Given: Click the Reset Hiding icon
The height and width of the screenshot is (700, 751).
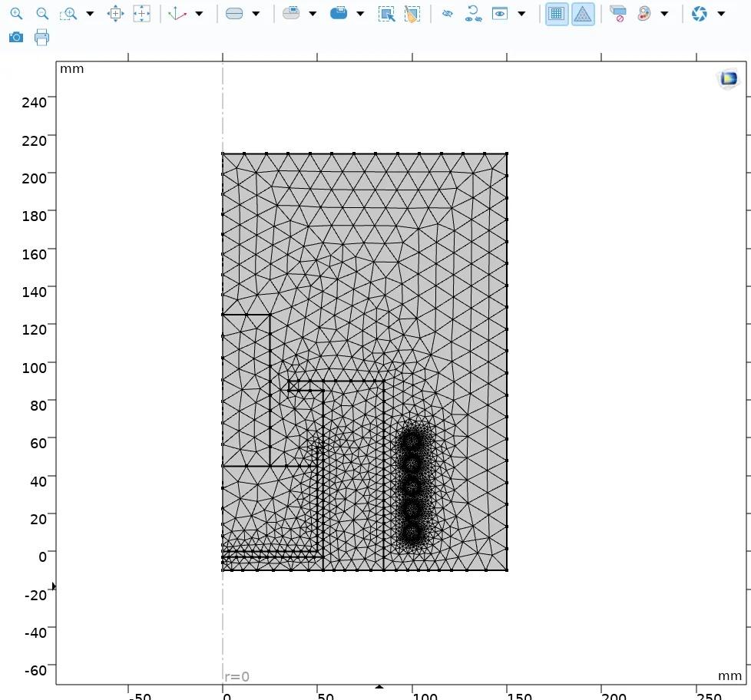Looking at the screenshot, I should (473, 13).
